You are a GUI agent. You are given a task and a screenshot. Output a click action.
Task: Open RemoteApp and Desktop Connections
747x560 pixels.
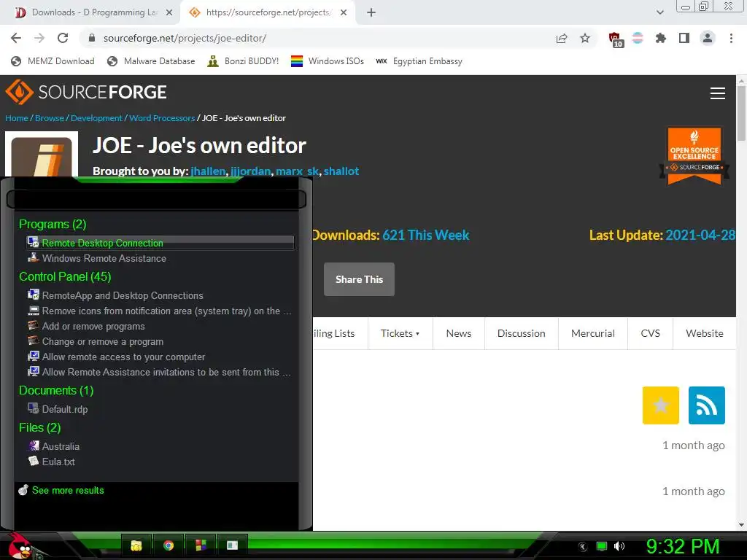click(160, 295)
